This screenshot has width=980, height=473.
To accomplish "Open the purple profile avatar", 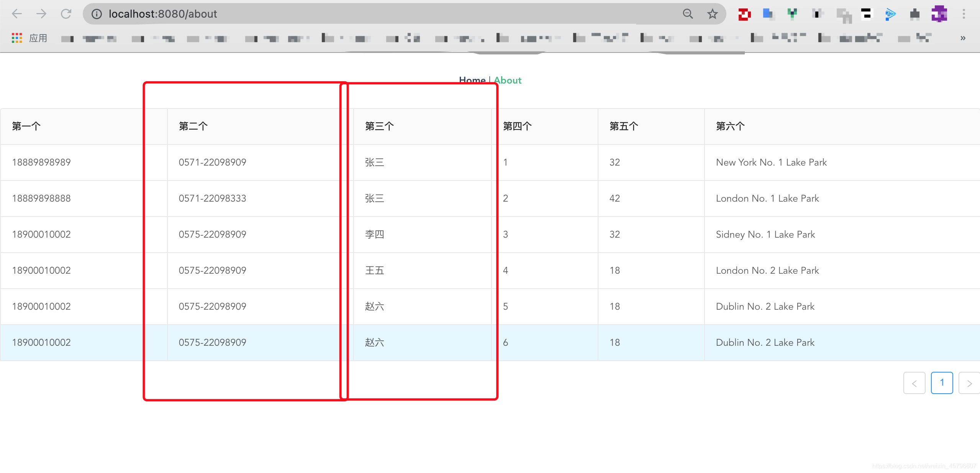I will (939, 14).
